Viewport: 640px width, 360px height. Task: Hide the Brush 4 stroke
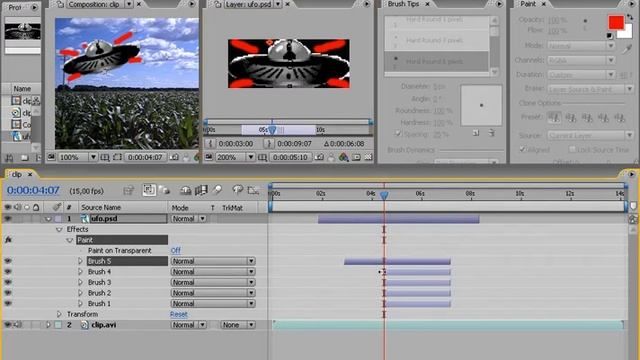point(8,271)
